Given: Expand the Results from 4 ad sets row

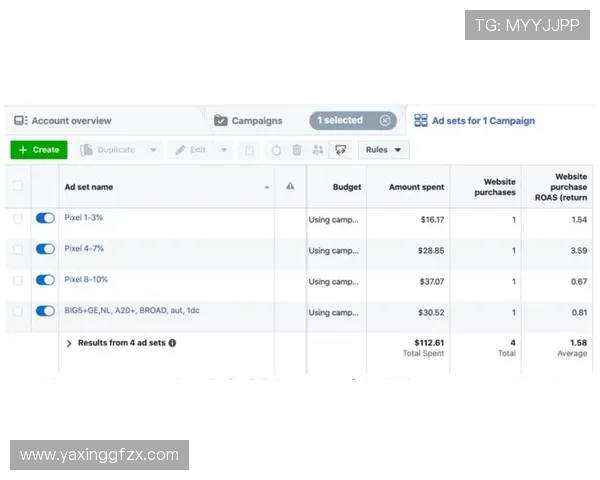Looking at the screenshot, I should (69, 343).
